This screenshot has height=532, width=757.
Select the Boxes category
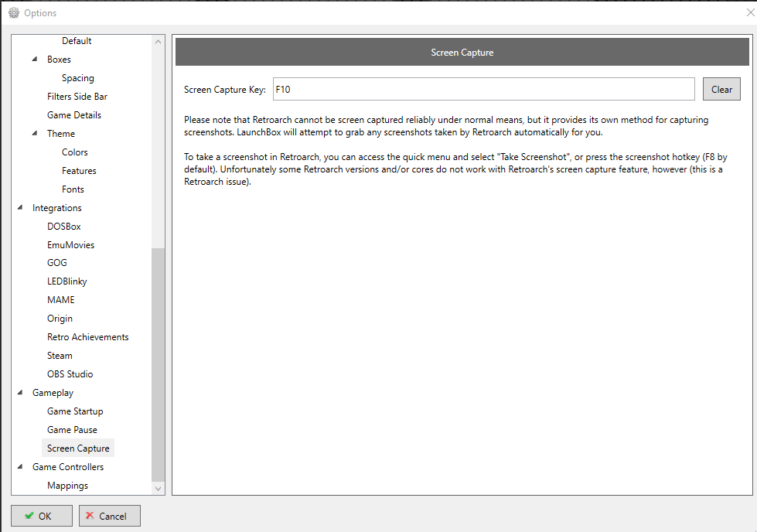[59, 60]
